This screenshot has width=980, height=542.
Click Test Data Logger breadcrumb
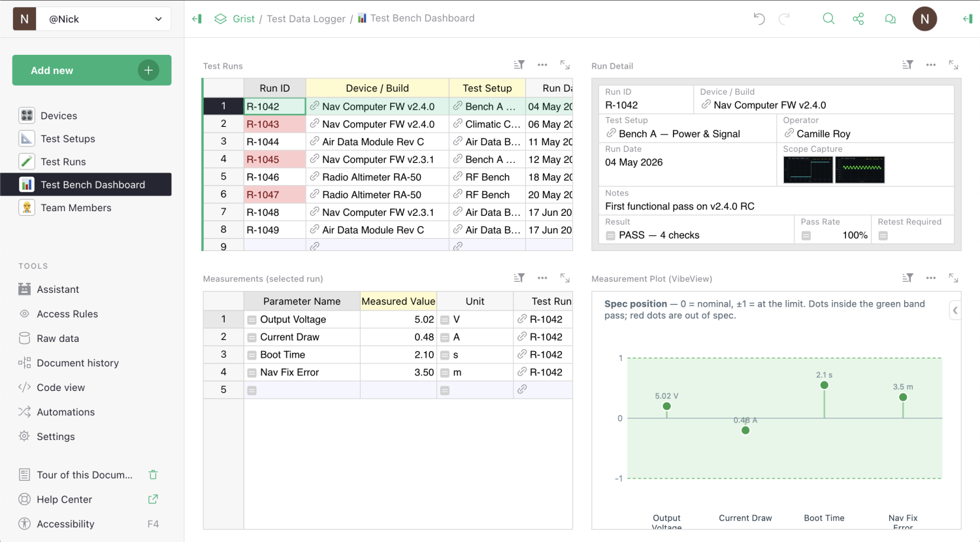tap(306, 19)
